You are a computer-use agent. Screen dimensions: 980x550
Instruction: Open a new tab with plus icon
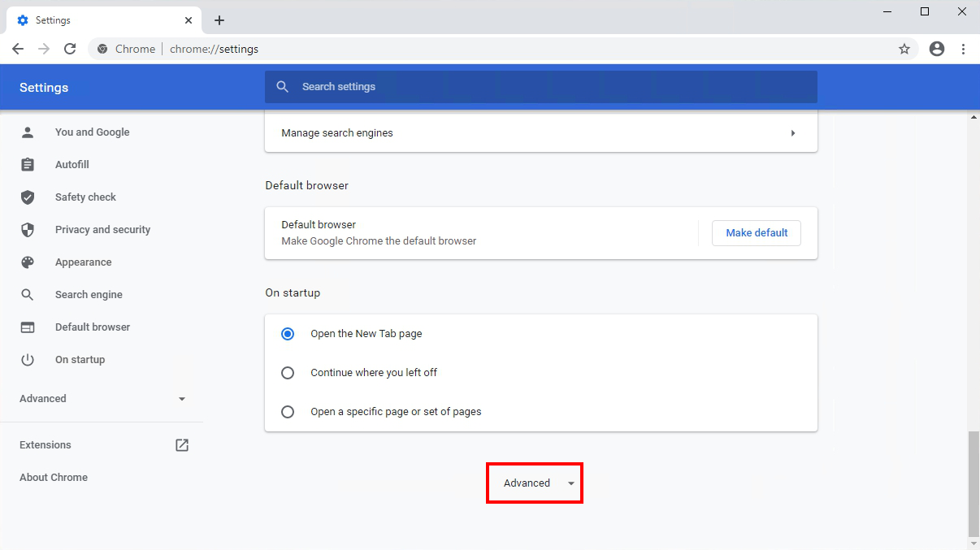point(219,20)
